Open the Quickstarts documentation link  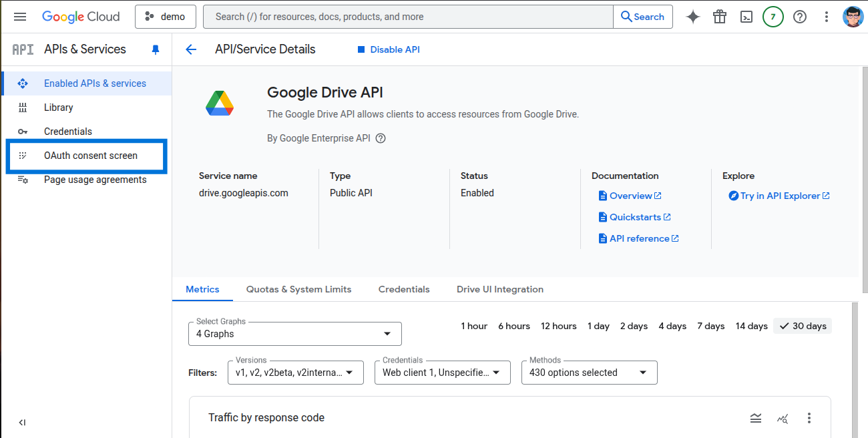(635, 217)
